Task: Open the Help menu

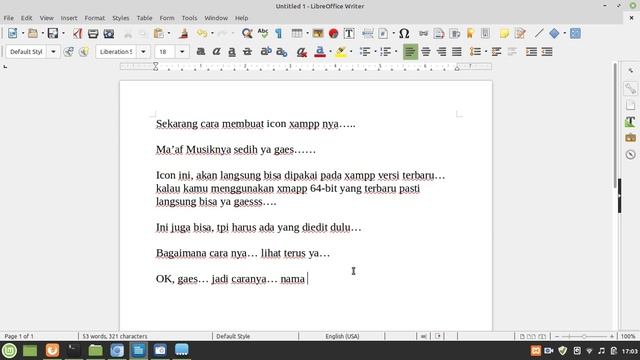Action: coord(241,18)
